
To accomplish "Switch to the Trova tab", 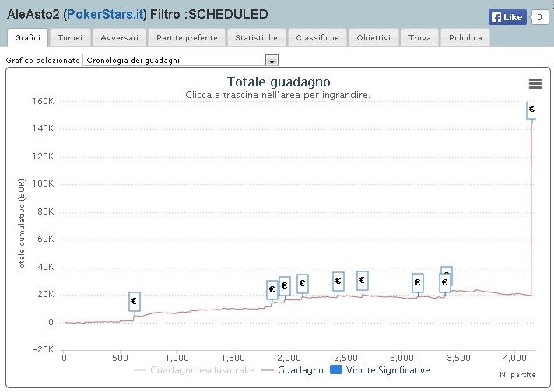I will coord(419,37).
